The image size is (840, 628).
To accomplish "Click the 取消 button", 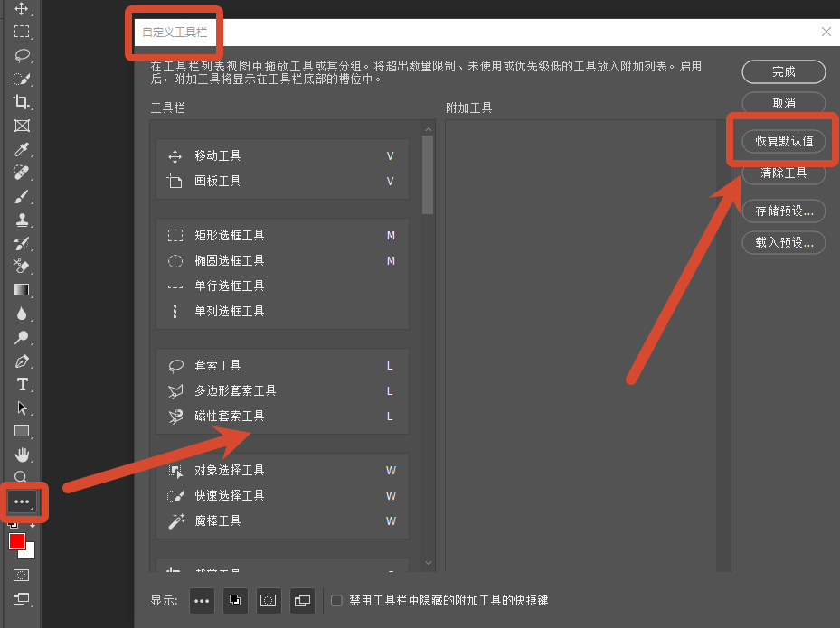I will 784,103.
